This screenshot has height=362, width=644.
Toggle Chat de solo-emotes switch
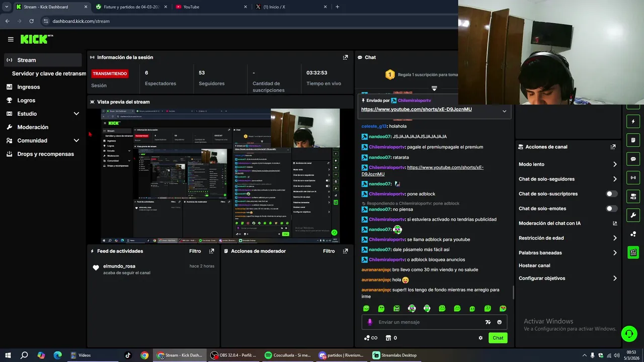coord(611,209)
